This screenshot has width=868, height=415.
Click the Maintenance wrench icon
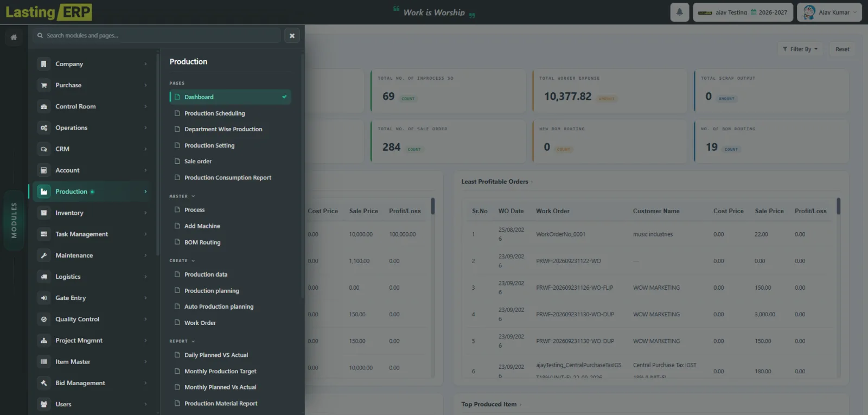pos(44,256)
